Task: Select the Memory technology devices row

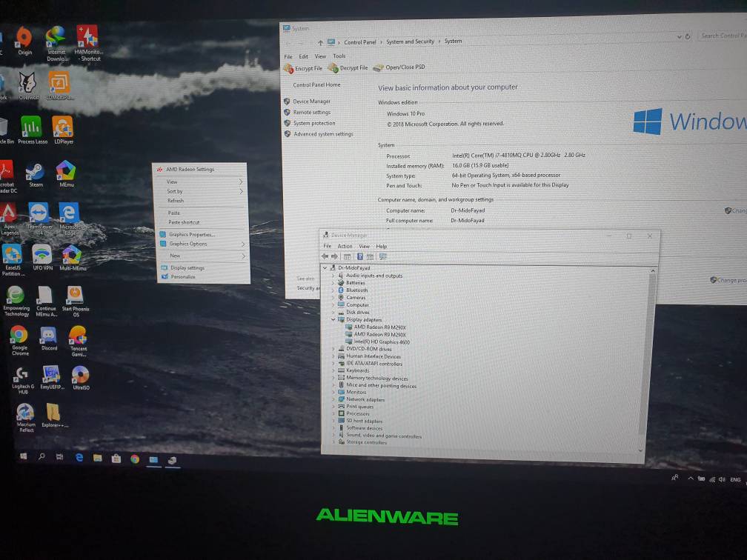Action: (x=376, y=378)
